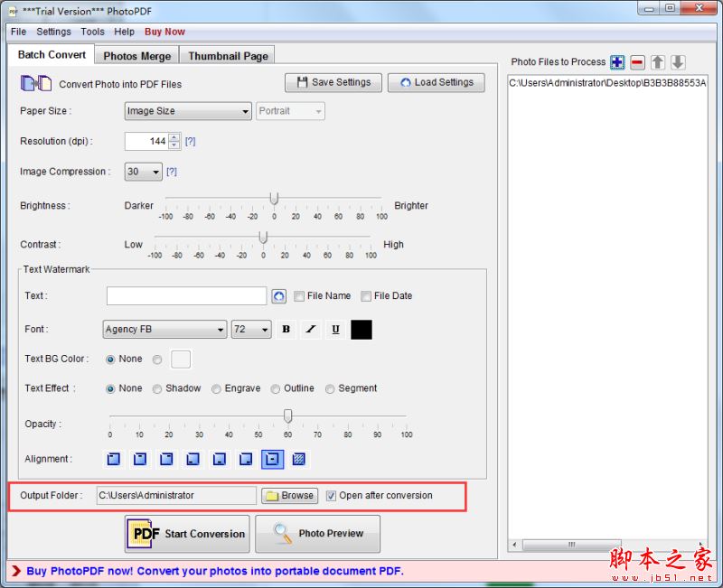Increase resolution dpi with up arrow
This screenshot has height=588, width=723.
[174, 137]
